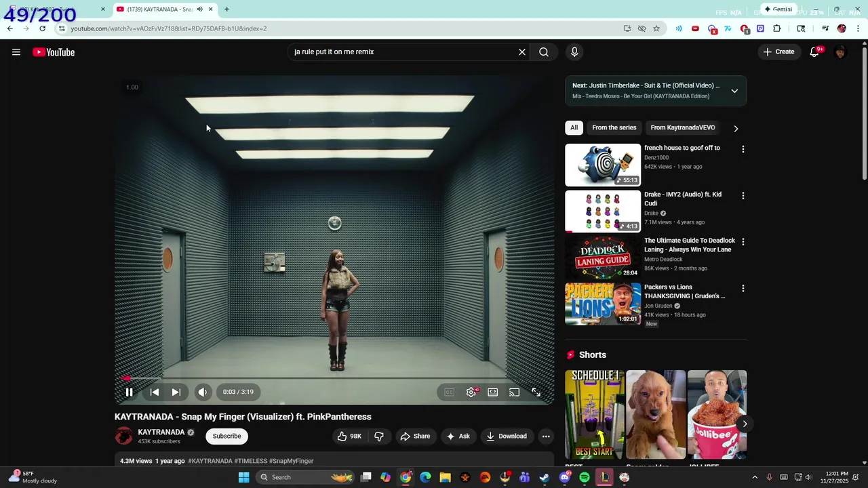Bookmark this page with the star
The image size is (868, 488).
[x=656, y=28]
